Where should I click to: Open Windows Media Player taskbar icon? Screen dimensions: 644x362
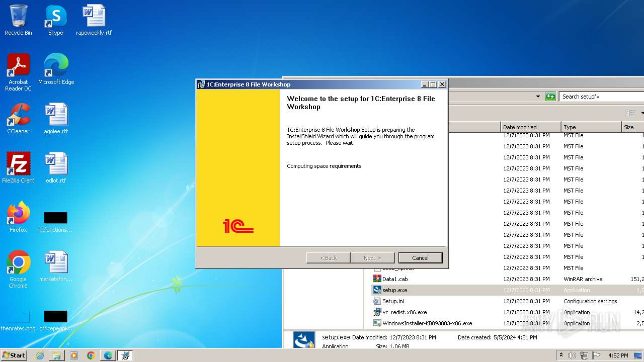tap(74, 355)
